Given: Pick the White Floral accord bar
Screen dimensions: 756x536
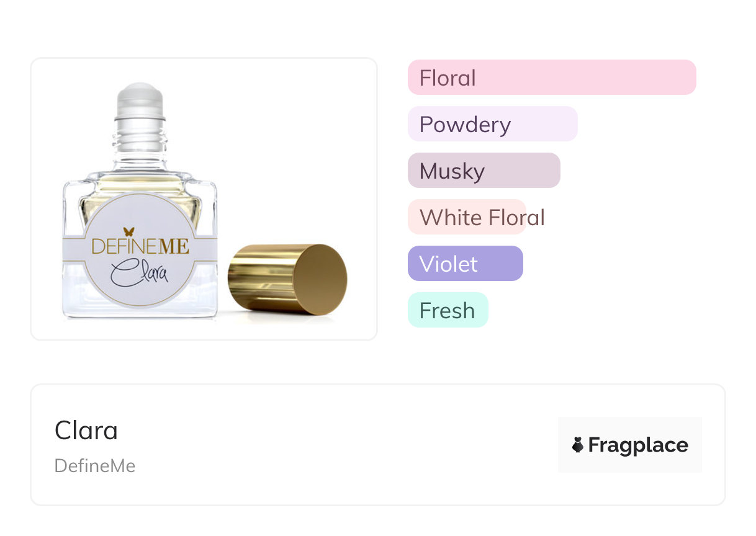Looking at the screenshot, I should [x=467, y=217].
